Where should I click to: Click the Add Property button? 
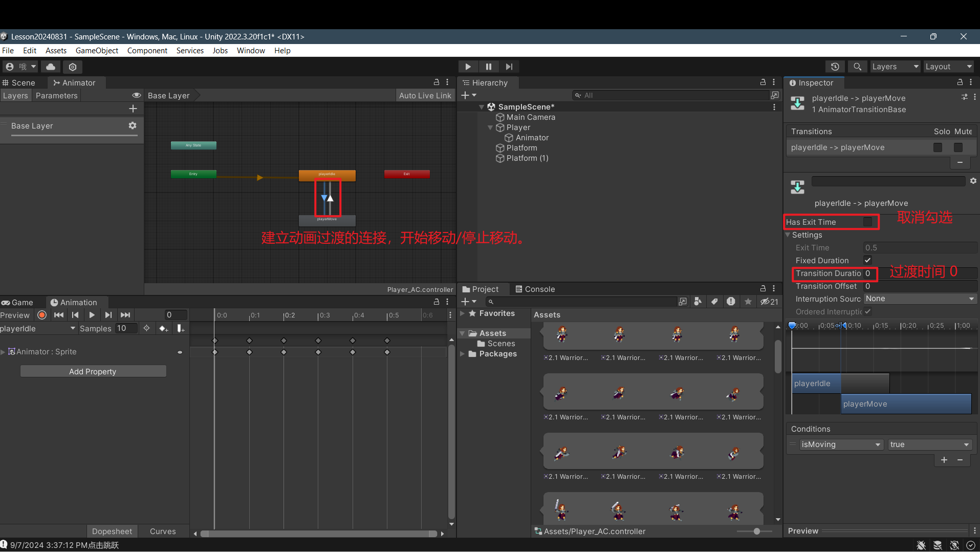pyautogui.click(x=93, y=371)
